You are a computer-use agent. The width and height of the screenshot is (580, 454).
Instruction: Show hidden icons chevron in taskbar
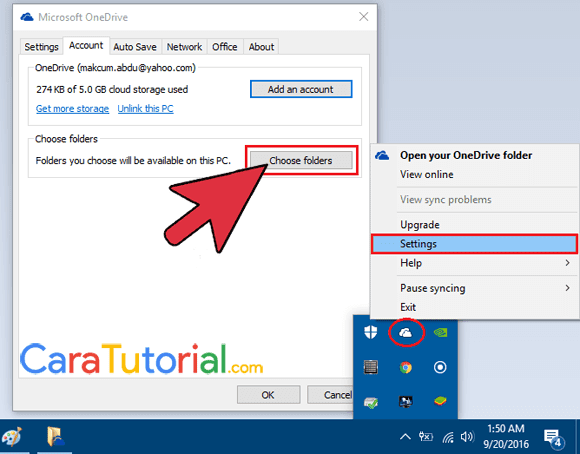405,437
